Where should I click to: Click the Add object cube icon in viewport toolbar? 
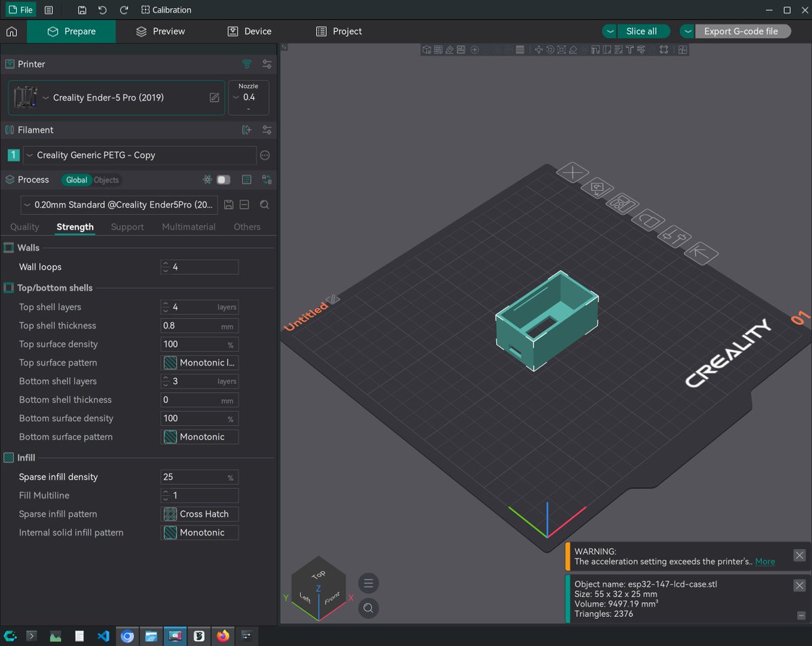point(426,49)
